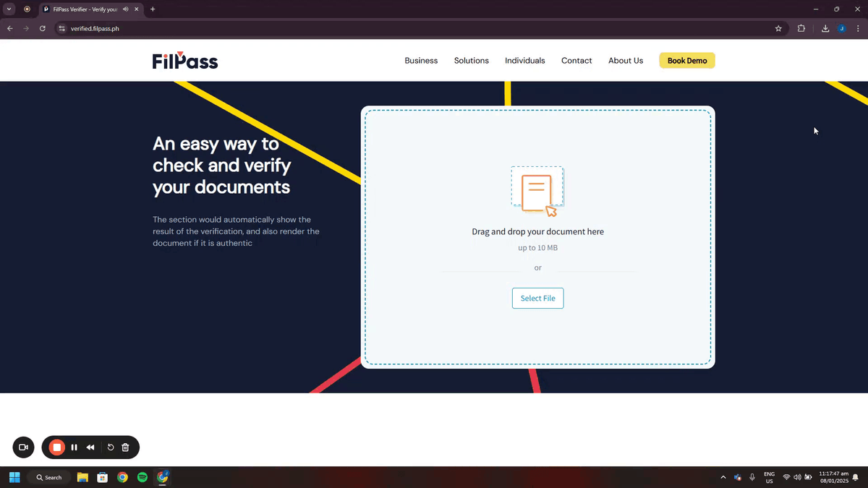Click the microphone tray icon

pyautogui.click(x=752, y=477)
